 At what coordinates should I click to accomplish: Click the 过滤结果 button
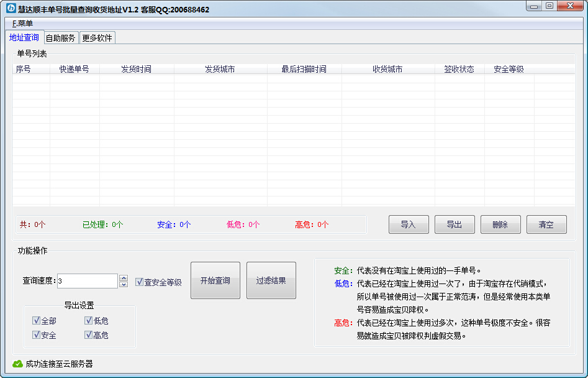click(x=271, y=280)
